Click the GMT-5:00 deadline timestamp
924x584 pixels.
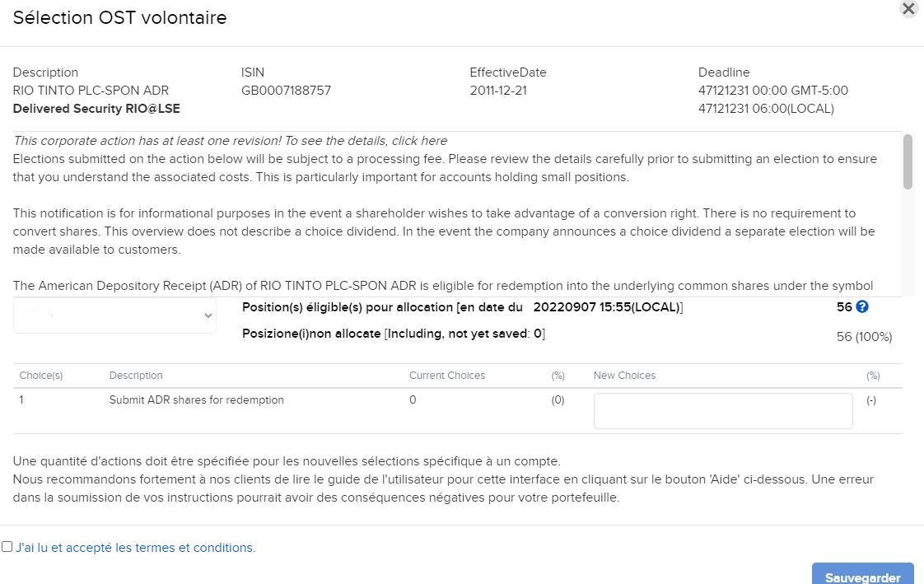pos(772,90)
